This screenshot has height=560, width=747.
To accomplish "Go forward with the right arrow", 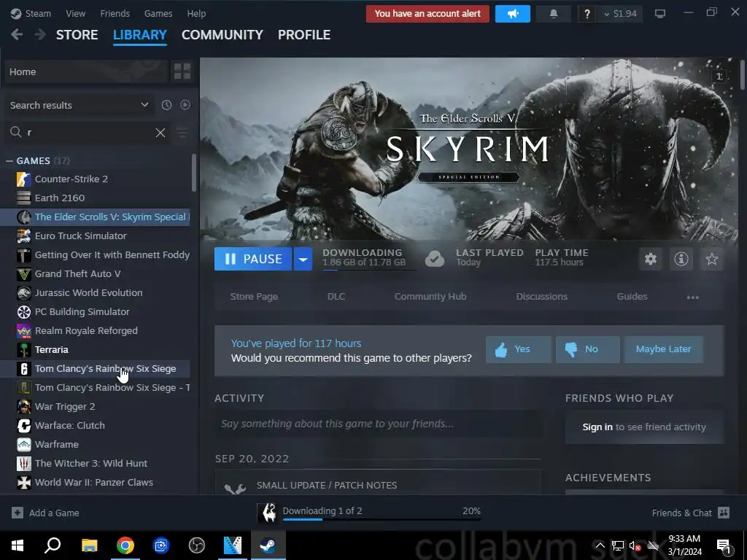I will [40, 35].
